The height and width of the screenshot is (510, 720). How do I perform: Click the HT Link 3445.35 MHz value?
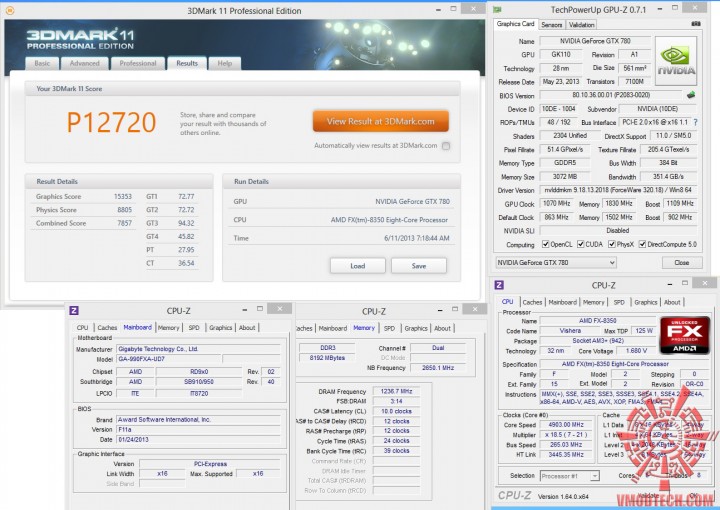point(566,454)
